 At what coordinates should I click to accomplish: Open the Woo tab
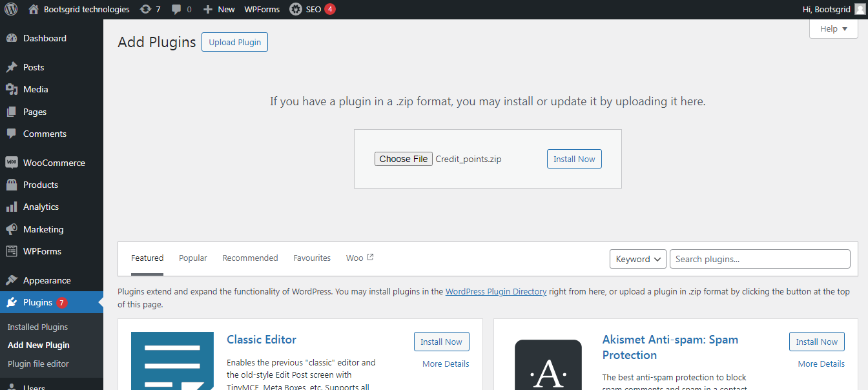coord(360,258)
